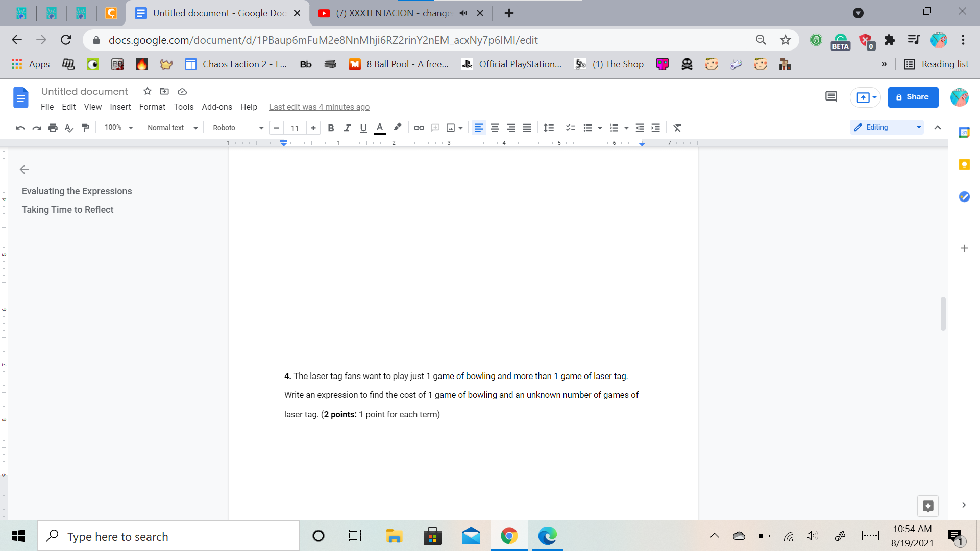The image size is (980, 551).
Task: Expand the Normal text style dropdown
Action: pyautogui.click(x=172, y=128)
